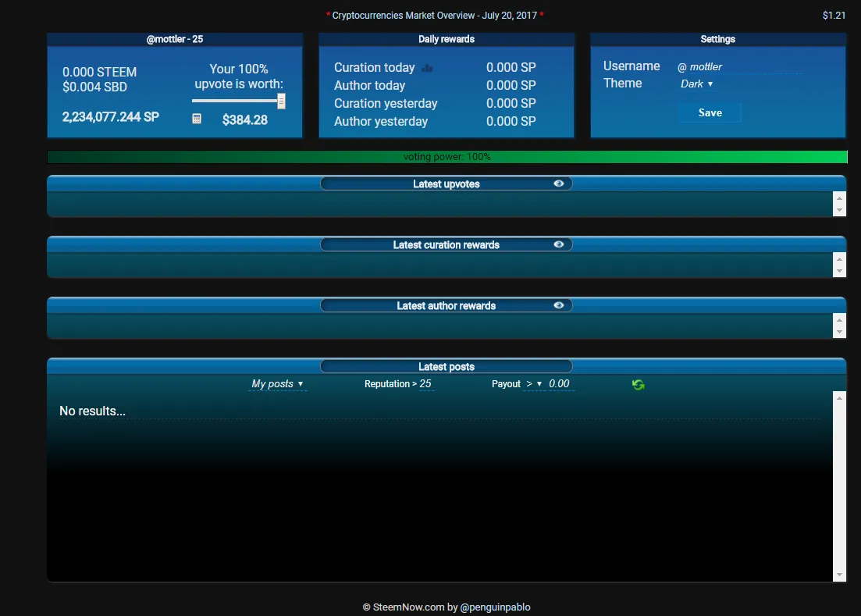
Task: Click the Settings panel title
Action: click(x=717, y=39)
